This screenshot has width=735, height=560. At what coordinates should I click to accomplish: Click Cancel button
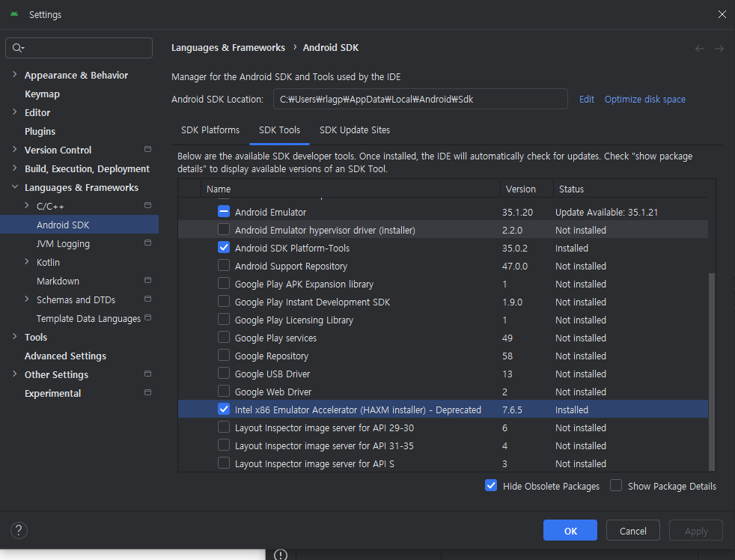(x=632, y=531)
